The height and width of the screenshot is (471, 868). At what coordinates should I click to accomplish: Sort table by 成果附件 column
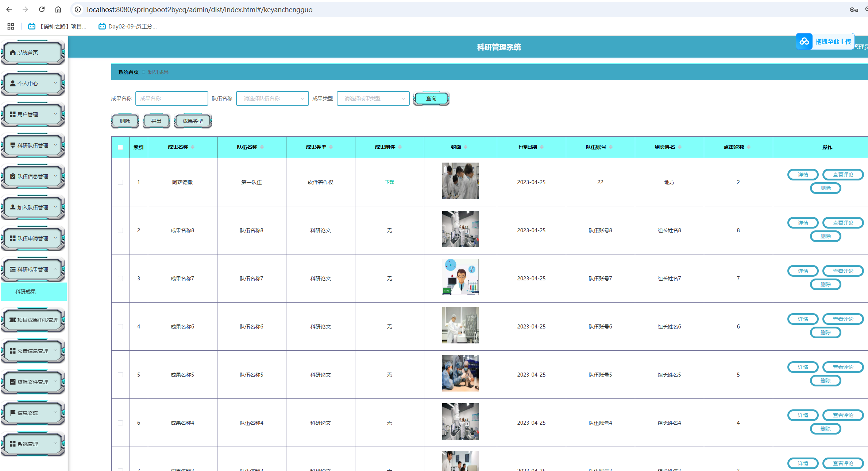click(x=400, y=147)
